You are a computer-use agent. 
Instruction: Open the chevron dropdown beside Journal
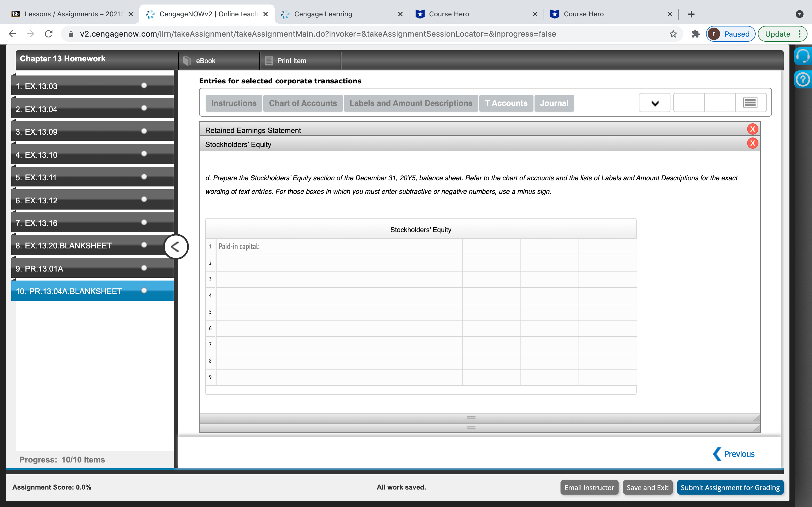(655, 103)
